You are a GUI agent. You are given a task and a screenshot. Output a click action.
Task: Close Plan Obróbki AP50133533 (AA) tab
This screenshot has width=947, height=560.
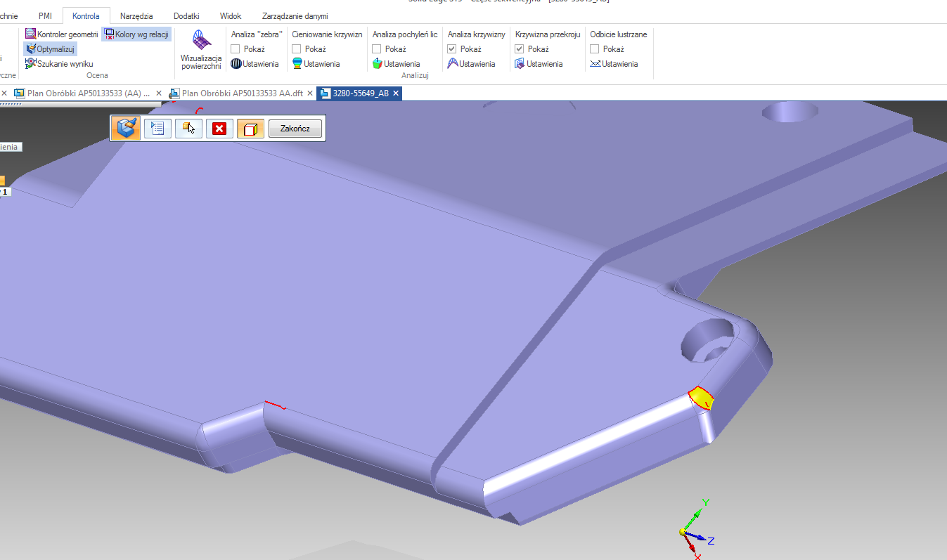(x=159, y=93)
